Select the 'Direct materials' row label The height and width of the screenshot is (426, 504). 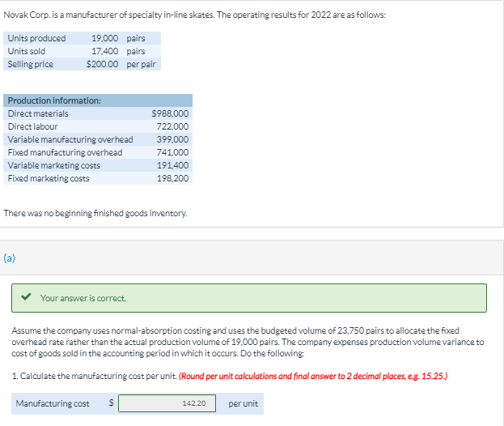pyautogui.click(x=38, y=113)
